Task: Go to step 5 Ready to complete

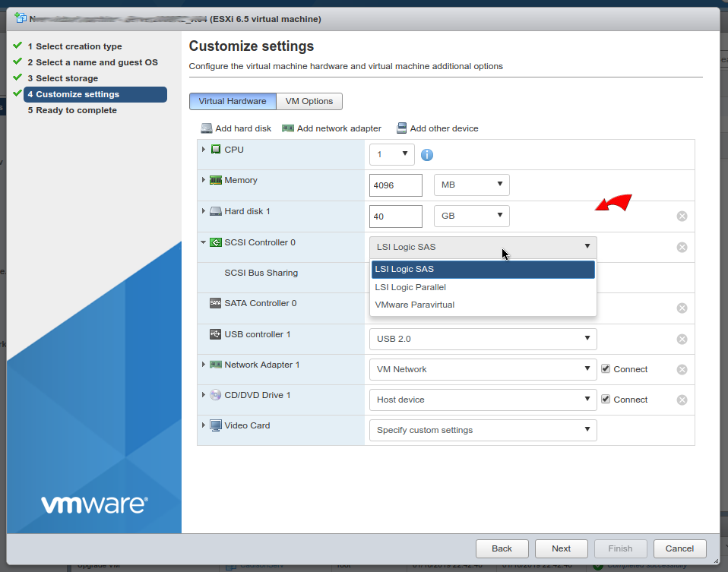Action: click(72, 110)
